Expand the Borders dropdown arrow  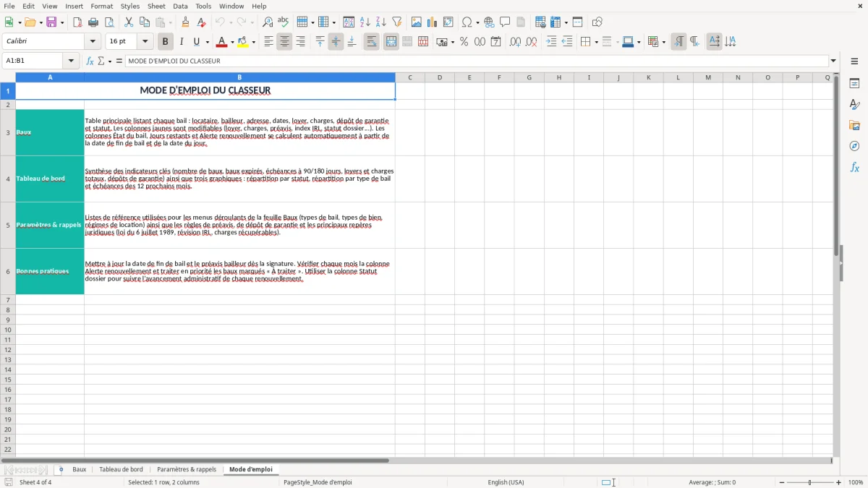[597, 42]
